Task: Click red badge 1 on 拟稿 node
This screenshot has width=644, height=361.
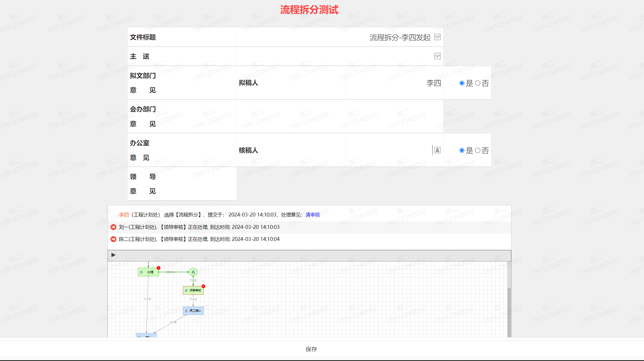Action: click(158, 268)
